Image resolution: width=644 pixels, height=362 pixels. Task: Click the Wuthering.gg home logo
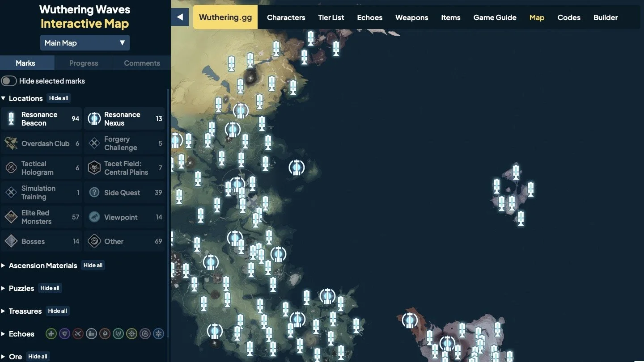click(x=225, y=17)
